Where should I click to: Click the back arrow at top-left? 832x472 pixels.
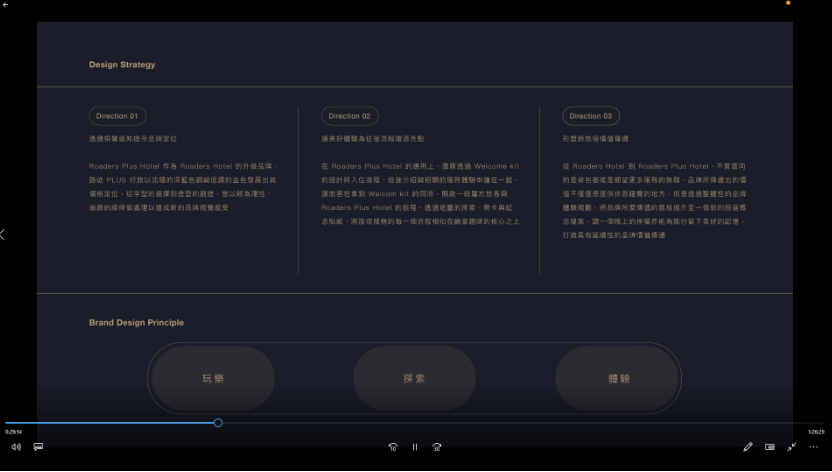click(x=5, y=4)
